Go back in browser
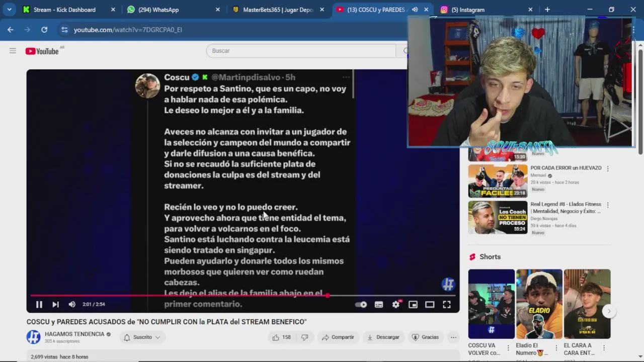This screenshot has height=362, width=644. (x=11, y=30)
